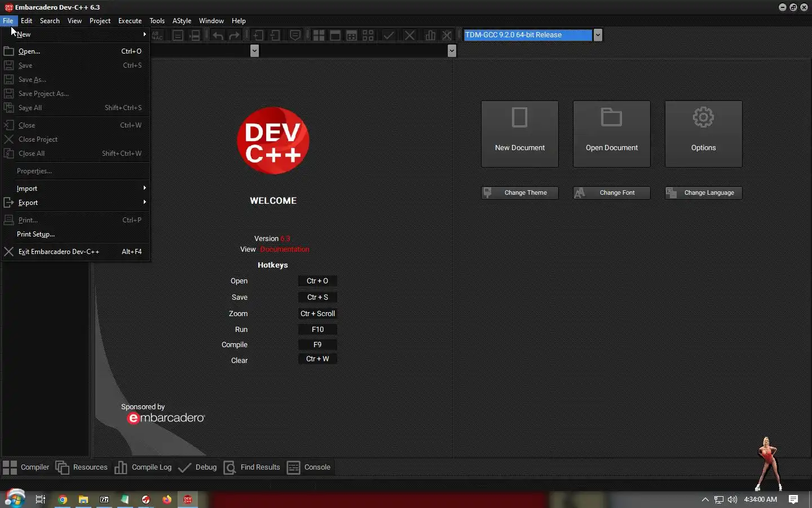Click the Debug checkmark toolbar icon
Image resolution: width=812 pixels, height=508 pixels.
(389, 36)
